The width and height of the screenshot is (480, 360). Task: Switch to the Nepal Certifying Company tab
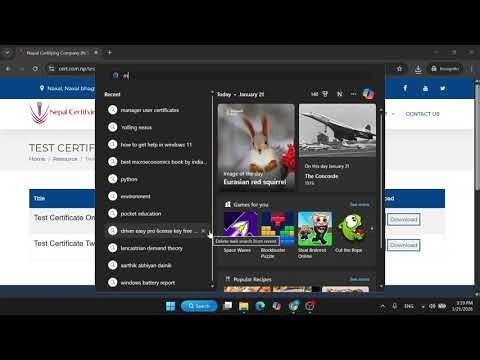pyautogui.click(x=57, y=53)
